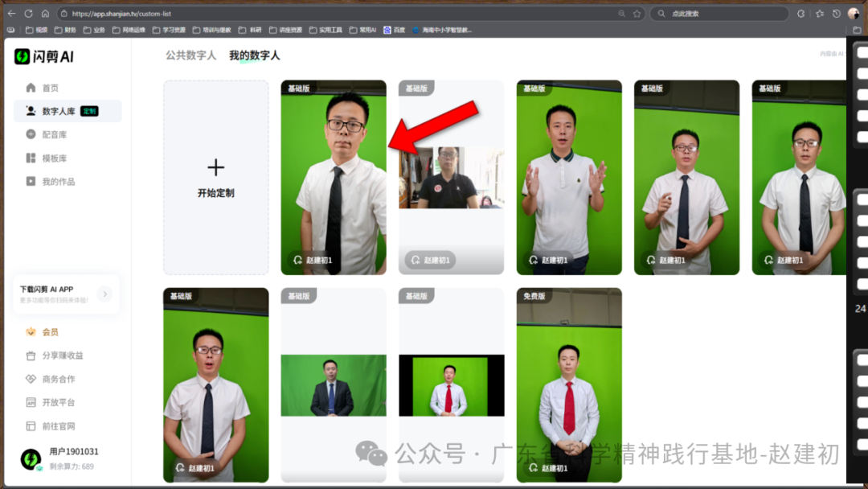Expand 下载闪剪 AI APP arrow
This screenshot has height=489, width=868.
coord(104,294)
